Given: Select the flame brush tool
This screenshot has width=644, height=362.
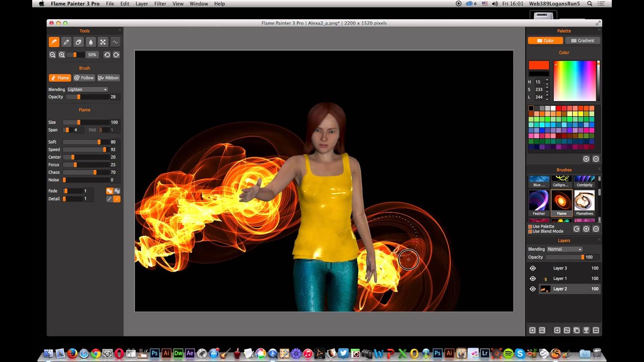Looking at the screenshot, I should click(x=54, y=42).
